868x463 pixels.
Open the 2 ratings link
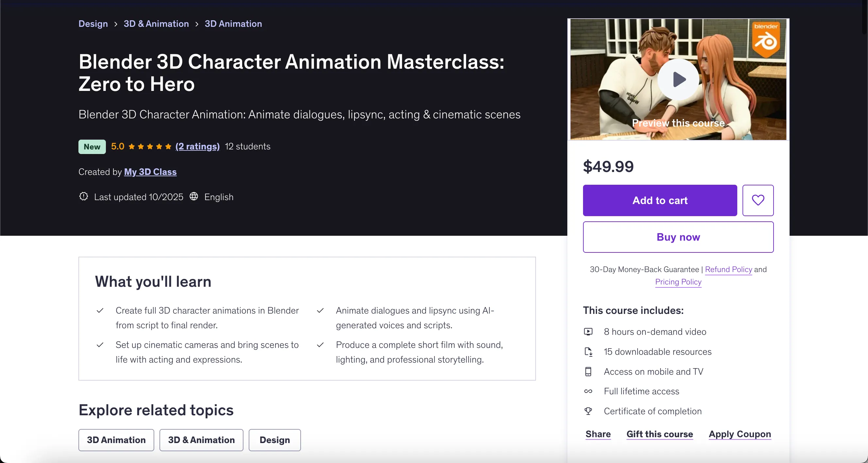click(197, 146)
